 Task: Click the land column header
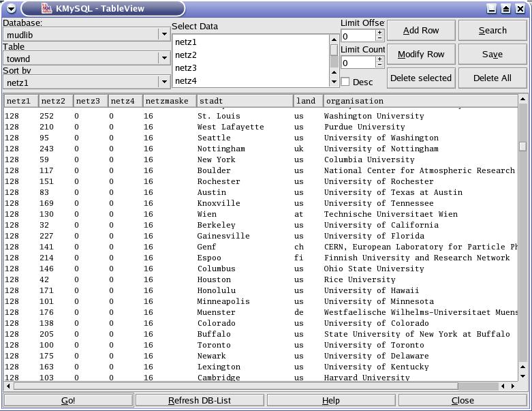pyautogui.click(x=308, y=101)
